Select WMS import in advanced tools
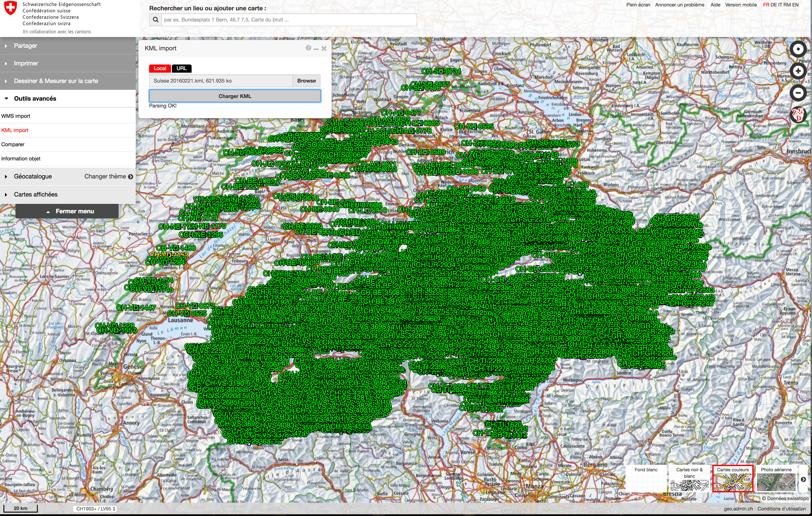This screenshot has width=812, height=516. (16, 116)
